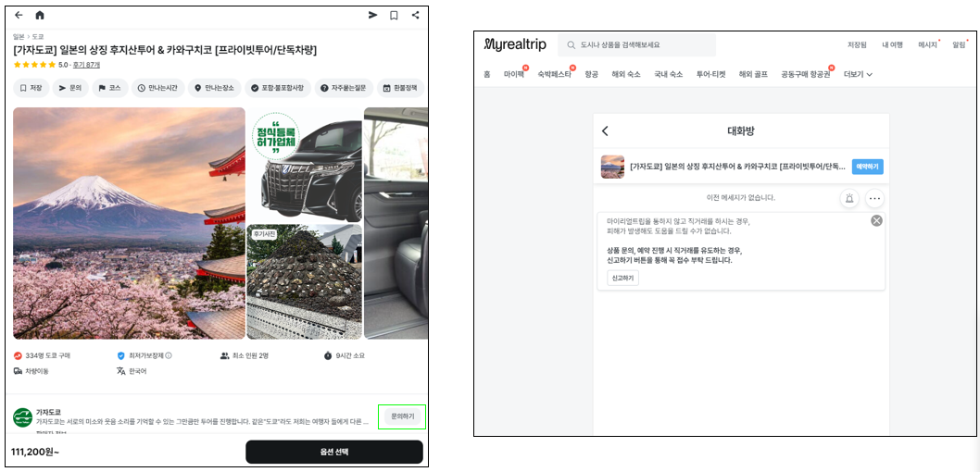Tap the share icon in the top bar
The height and width of the screenshot is (472, 980).
tap(415, 15)
